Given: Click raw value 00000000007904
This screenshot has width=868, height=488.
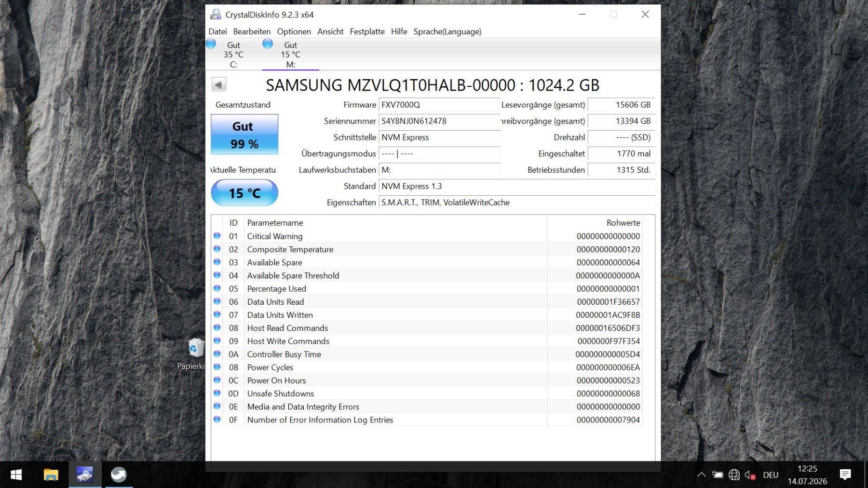Looking at the screenshot, I should tap(609, 420).
